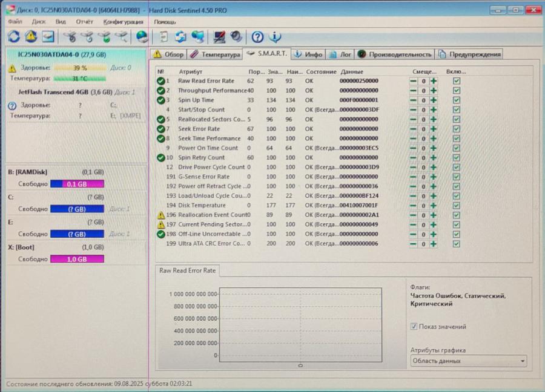
Task: Select the Reallocation Event Count row
Action: point(212,215)
